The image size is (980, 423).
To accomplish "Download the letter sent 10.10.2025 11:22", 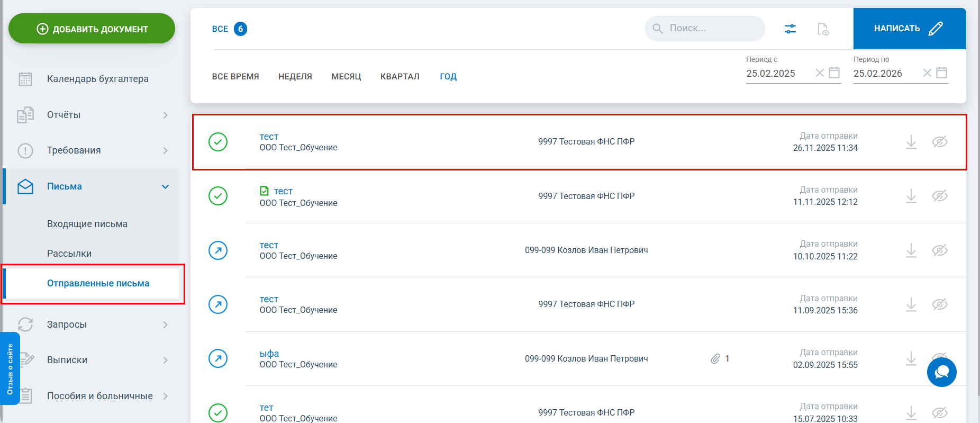I will [x=911, y=250].
